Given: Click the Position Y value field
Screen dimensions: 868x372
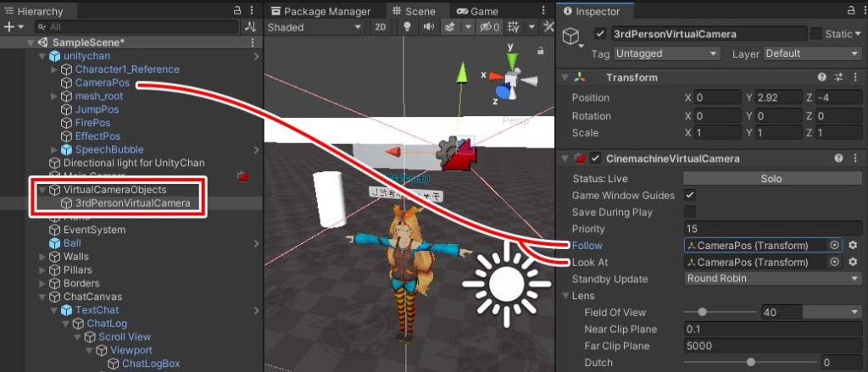Looking at the screenshot, I should pyautogui.click(x=778, y=97).
